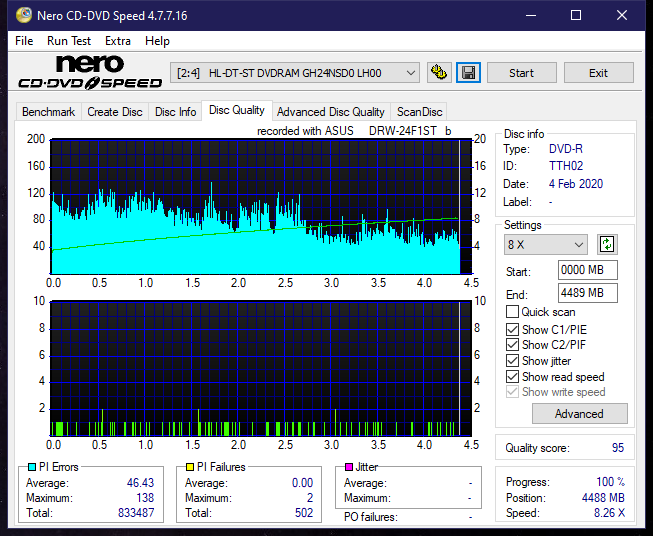Click PI Errors total 833487
The width and height of the screenshot is (653, 536).
[136, 513]
